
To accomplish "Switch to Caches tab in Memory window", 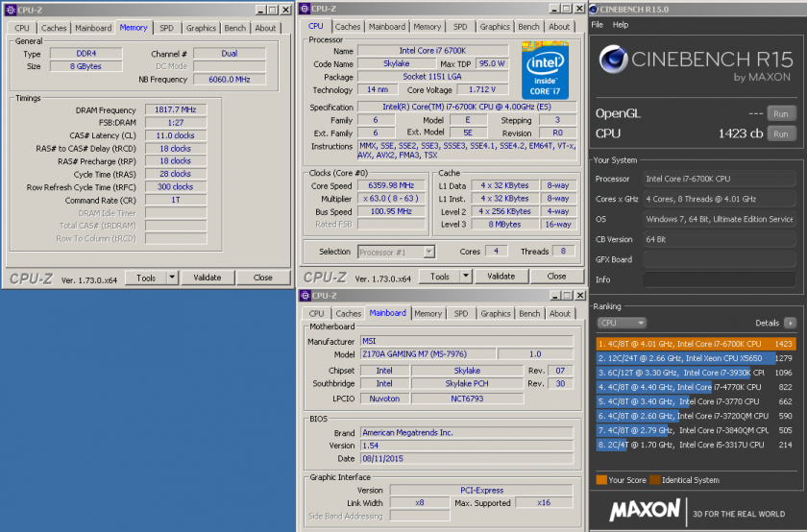I will [54, 28].
